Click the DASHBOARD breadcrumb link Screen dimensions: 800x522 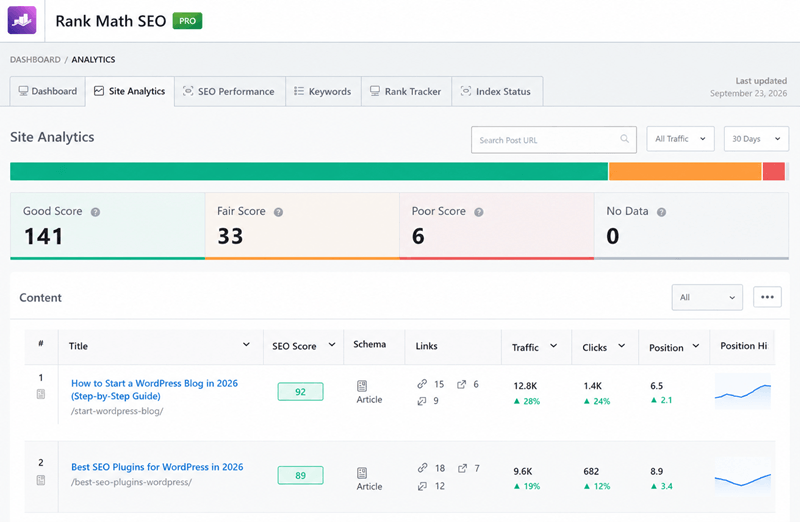click(35, 60)
